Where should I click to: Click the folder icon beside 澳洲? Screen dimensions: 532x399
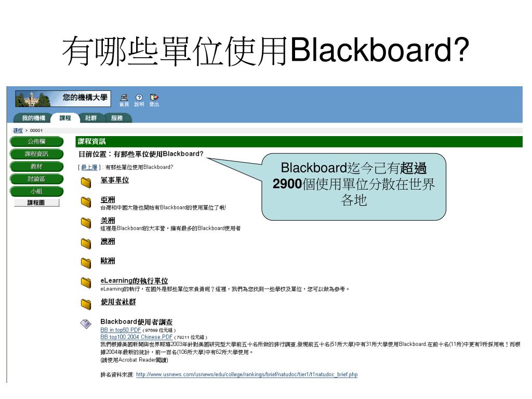(x=86, y=243)
